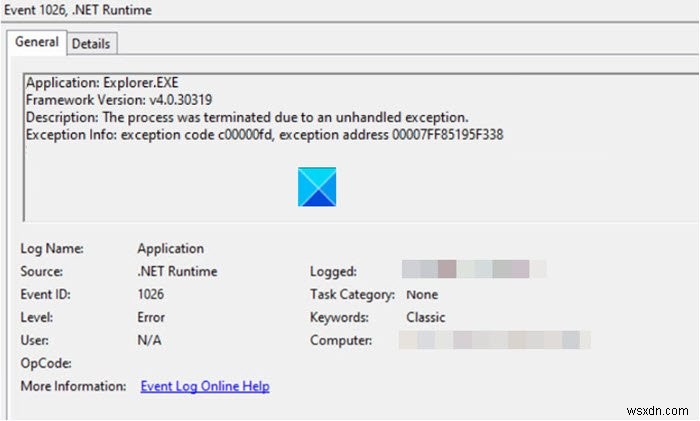Click the 'Logged:' label
The width and height of the screenshot is (700, 421).
(x=333, y=271)
